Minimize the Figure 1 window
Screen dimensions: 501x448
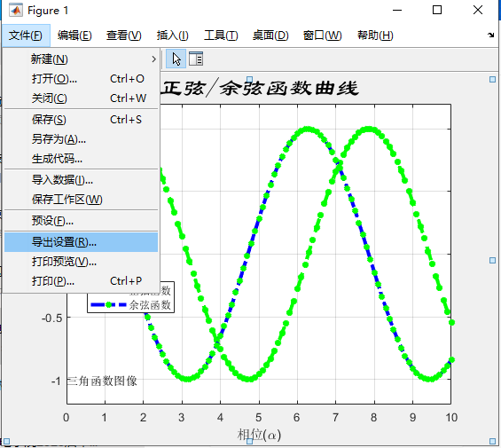coord(397,11)
